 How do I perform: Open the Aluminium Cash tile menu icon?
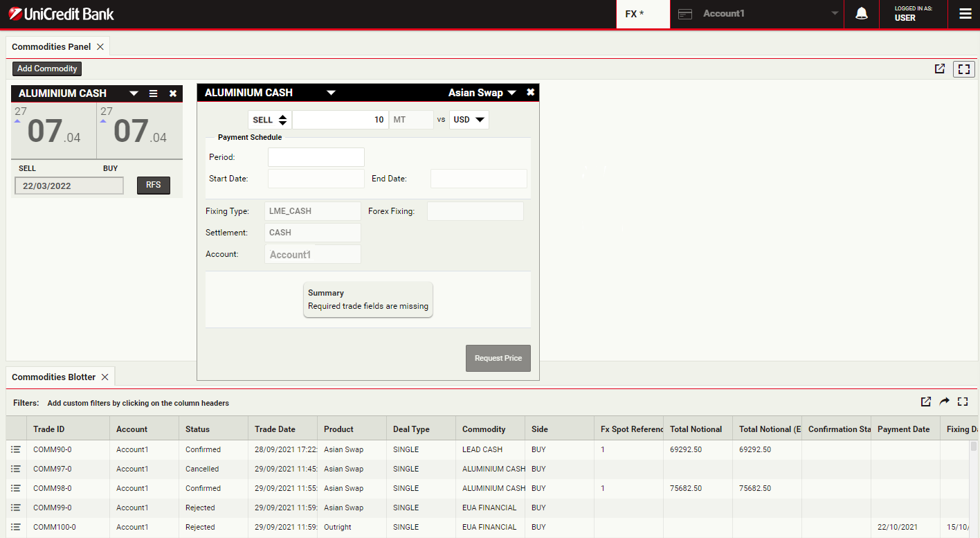click(154, 93)
